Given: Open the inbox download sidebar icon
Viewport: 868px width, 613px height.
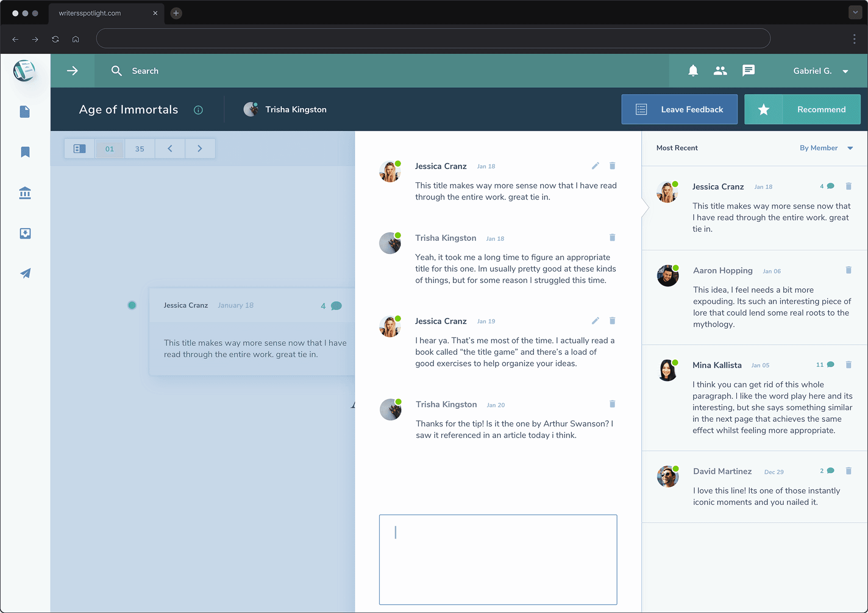Looking at the screenshot, I should click(25, 233).
